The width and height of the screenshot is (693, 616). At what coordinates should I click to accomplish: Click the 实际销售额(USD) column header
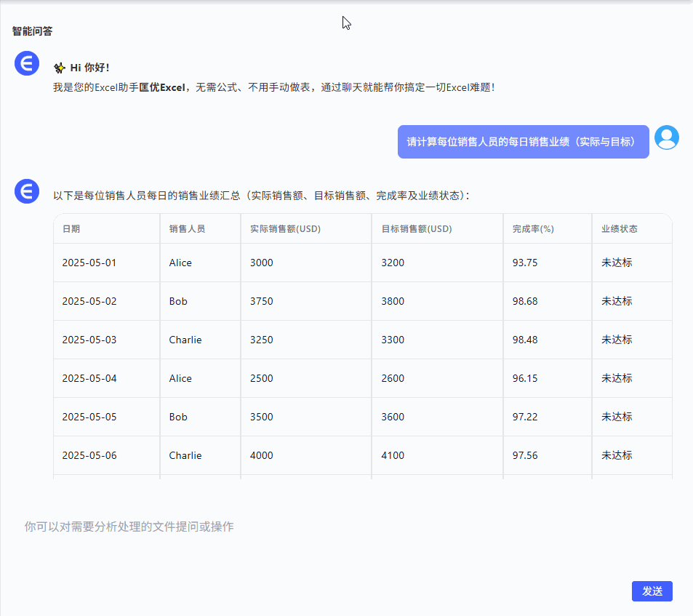[x=285, y=228]
